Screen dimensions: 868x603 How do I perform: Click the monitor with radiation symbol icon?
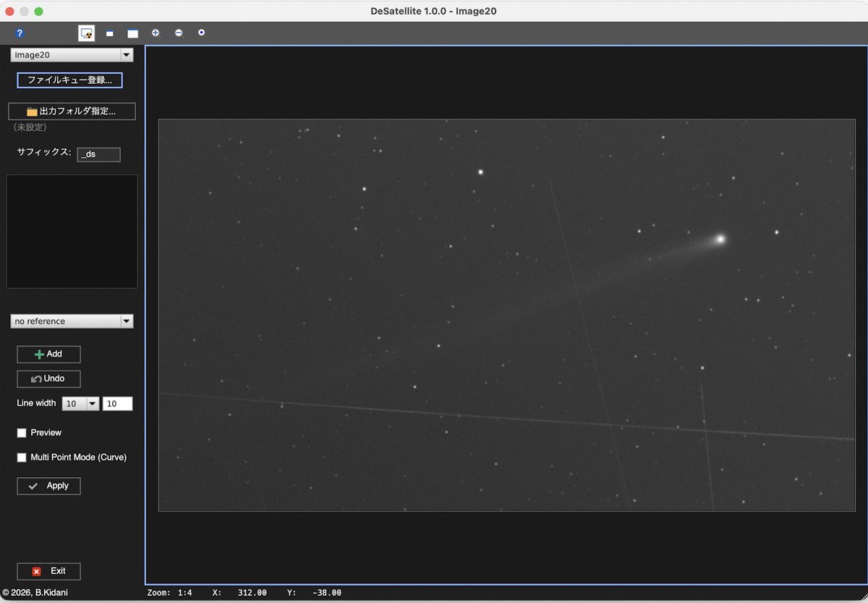(87, 33)
